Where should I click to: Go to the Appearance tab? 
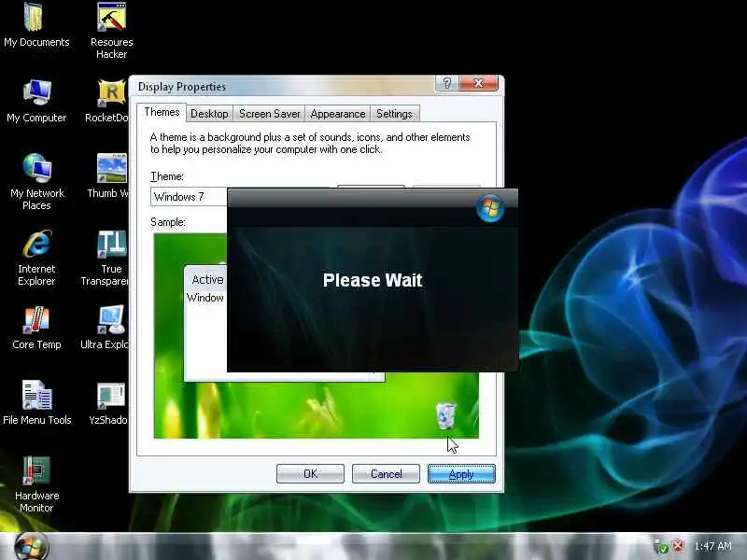tap(338, 114)
